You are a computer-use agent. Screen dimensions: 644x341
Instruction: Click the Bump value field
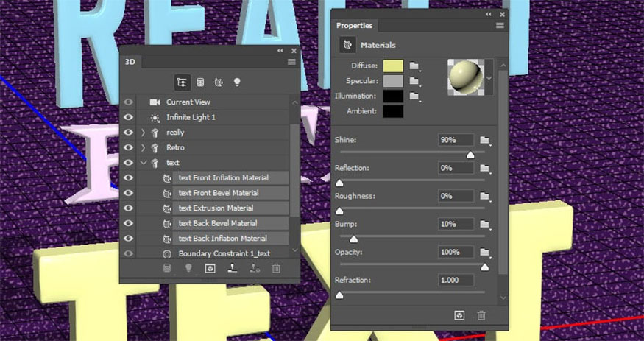pyautogui.click(x=456, y=225)
